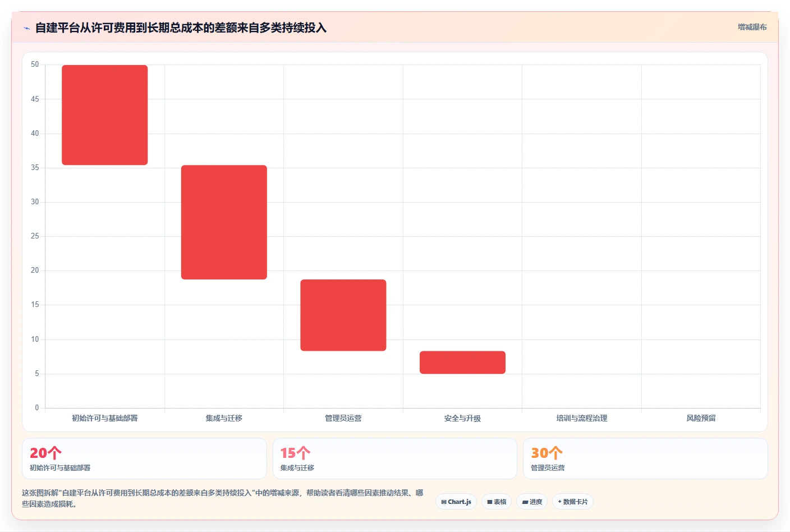Click the red bar for 集成与迁移
The image size is (790, 532).
pyautogui.click(x=224, y=222)
